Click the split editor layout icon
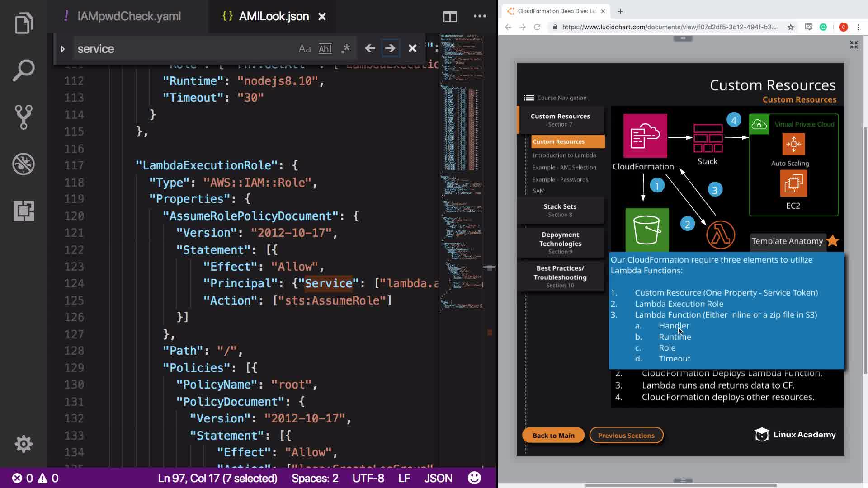 [x=449, y=17]
